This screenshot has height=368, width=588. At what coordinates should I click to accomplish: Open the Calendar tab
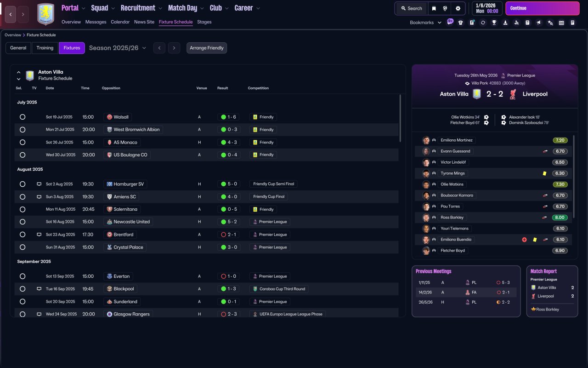(x=120, y=22)
